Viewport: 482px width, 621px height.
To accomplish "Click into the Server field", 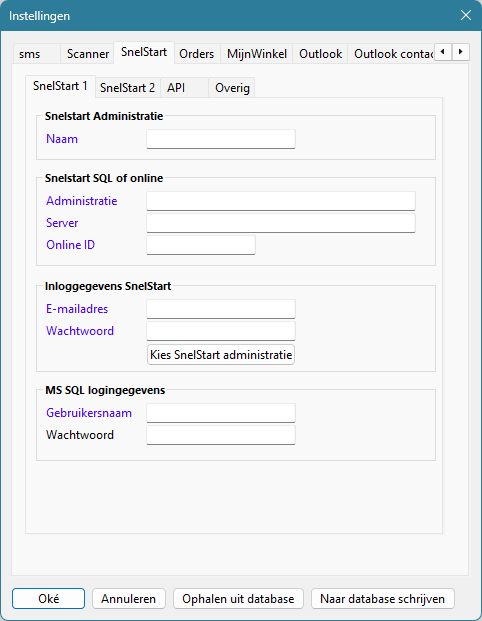I will coord(281,223).
